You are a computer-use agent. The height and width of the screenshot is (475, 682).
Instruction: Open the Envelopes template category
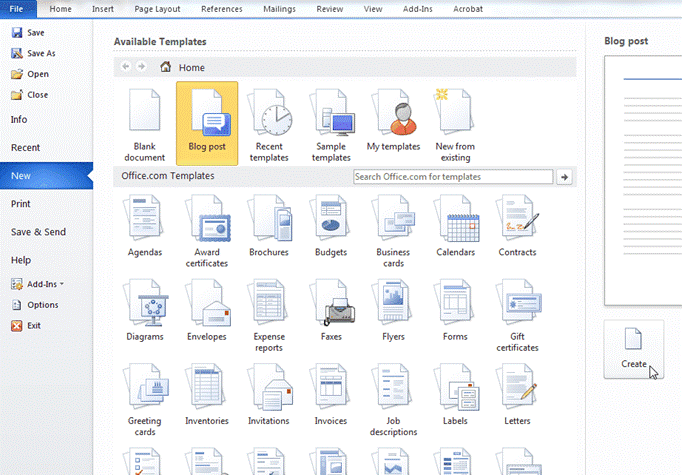point(207,310)
